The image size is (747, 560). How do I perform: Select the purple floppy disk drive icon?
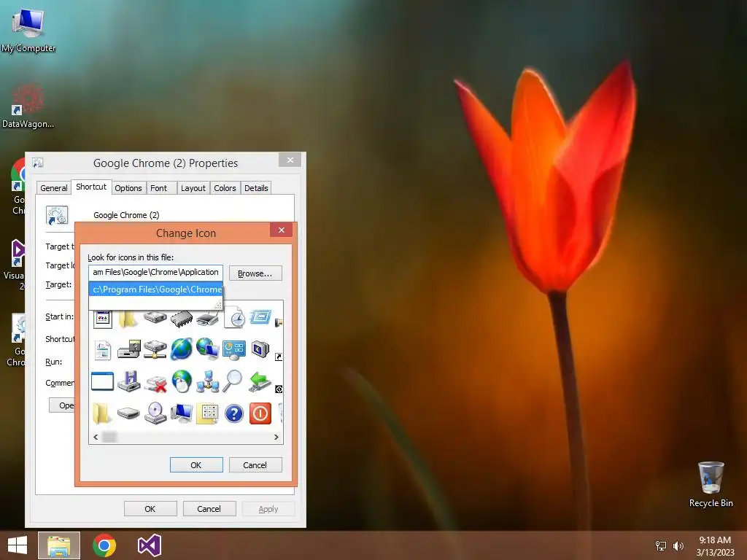tap(128, 381)
